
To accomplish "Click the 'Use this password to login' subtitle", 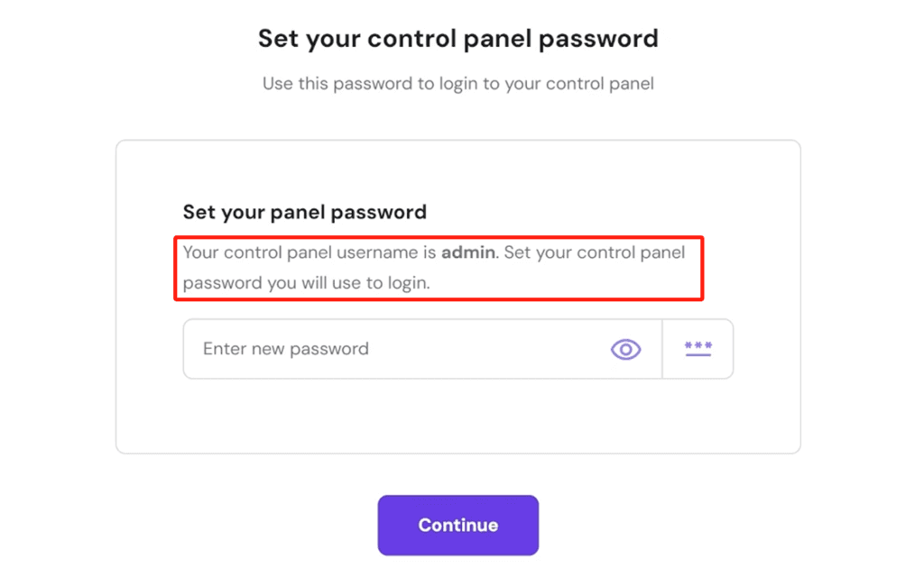I will point(457,84).
